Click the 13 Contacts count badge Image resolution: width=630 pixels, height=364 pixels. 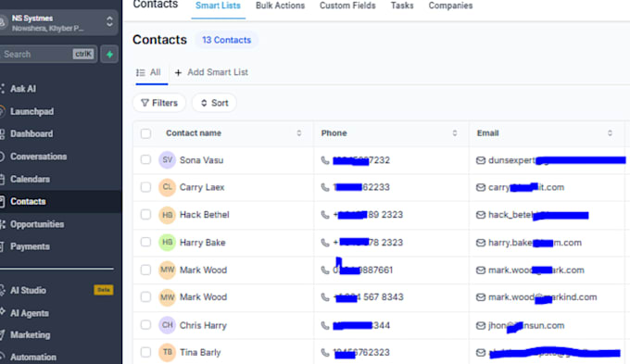[x=226, y=40]
